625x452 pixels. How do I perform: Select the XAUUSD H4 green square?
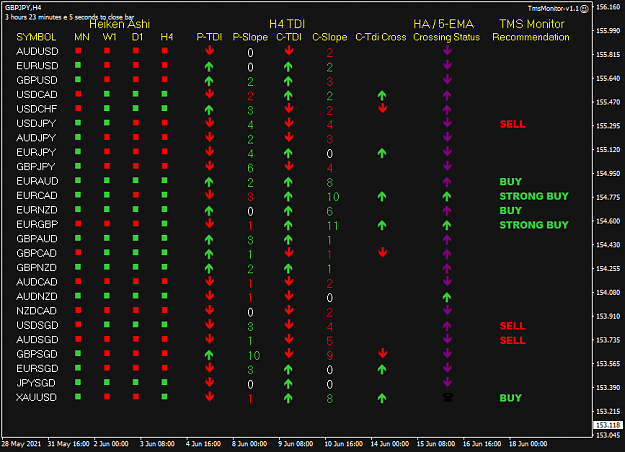165,397
